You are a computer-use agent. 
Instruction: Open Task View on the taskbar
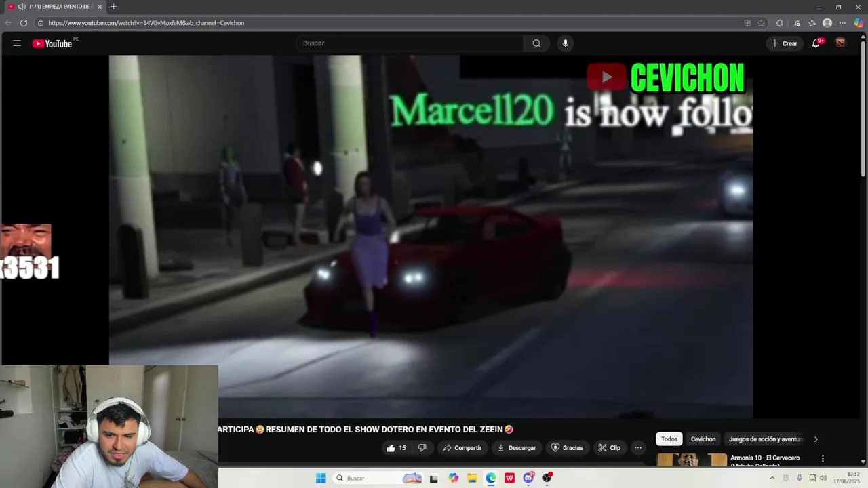coord(434,478)
